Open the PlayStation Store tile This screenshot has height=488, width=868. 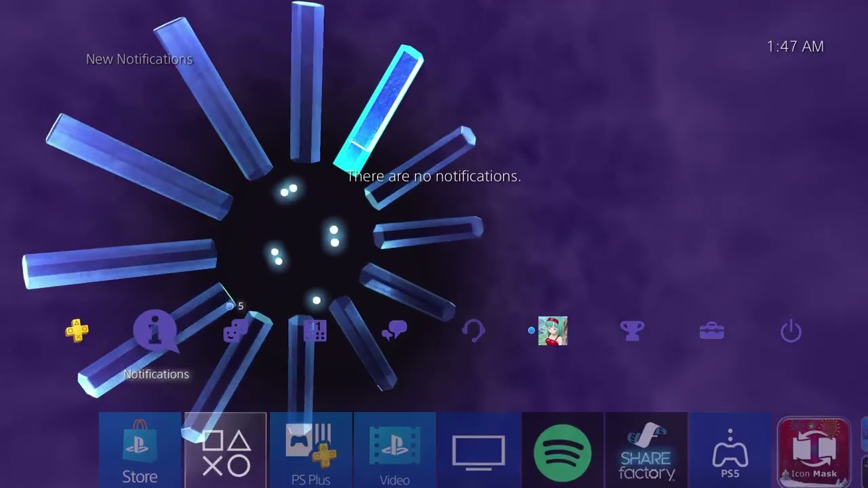pyautogui.click(x=140, y=450)
